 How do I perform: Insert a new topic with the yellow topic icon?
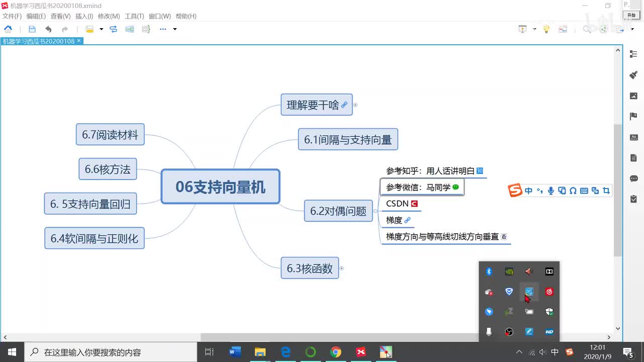pos(90,29)
